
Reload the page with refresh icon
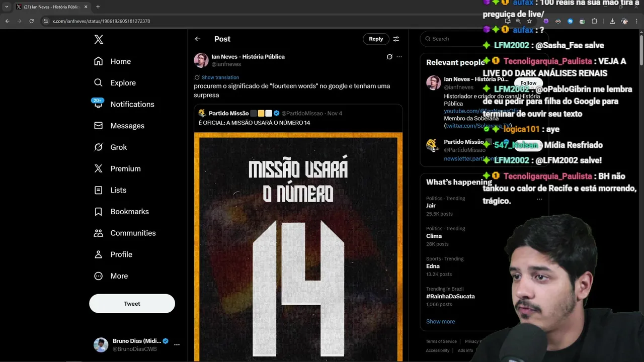click(x=31, y=21)
